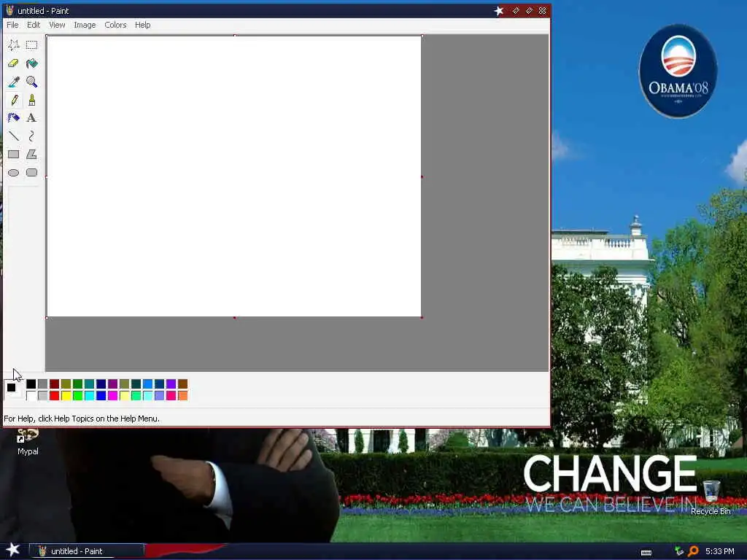Click the Paint icon in title bar

(x=9, y=10)
